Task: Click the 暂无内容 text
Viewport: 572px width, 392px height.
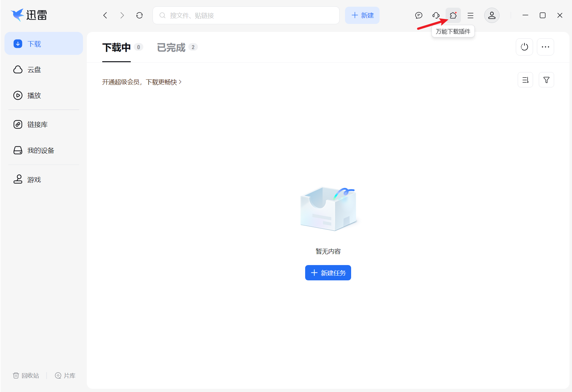Action: pos(328,251)
